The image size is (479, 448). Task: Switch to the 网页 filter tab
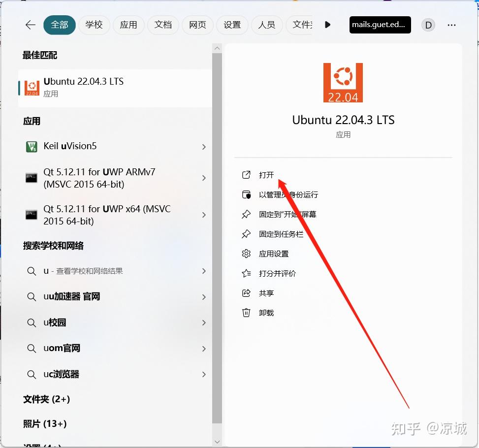click(x=197, y=25)
